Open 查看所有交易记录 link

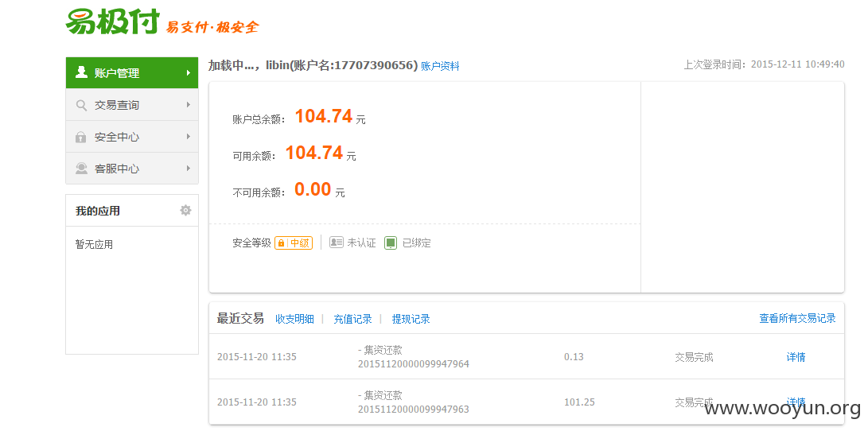(x=797, y=318)
